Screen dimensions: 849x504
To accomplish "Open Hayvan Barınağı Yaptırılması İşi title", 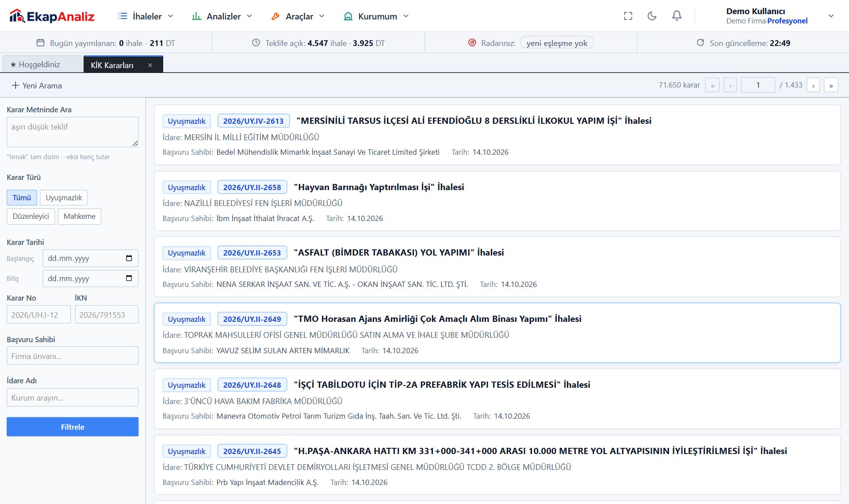I will tap(379, 187).
